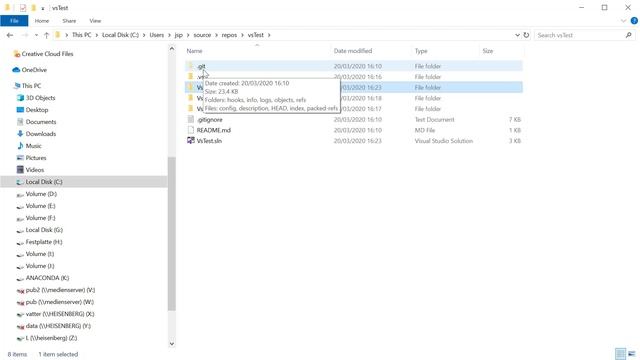
Task: Click quick access new folder icon
Action: pos(34,8)
